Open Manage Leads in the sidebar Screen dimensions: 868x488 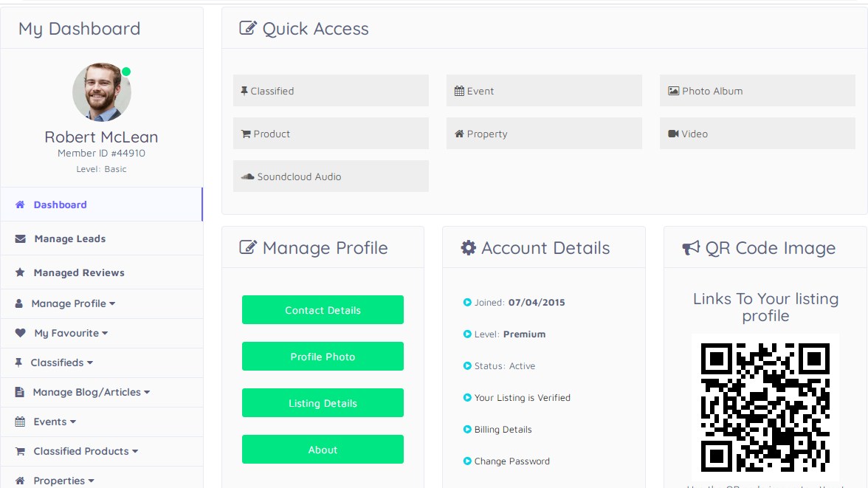pos(102,238)
